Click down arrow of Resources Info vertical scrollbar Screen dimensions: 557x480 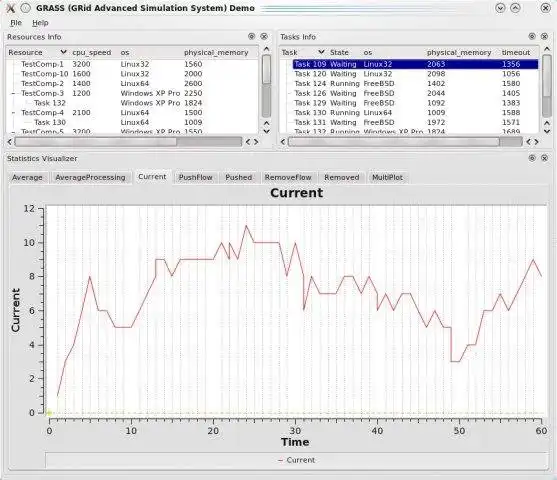(266, 131)
